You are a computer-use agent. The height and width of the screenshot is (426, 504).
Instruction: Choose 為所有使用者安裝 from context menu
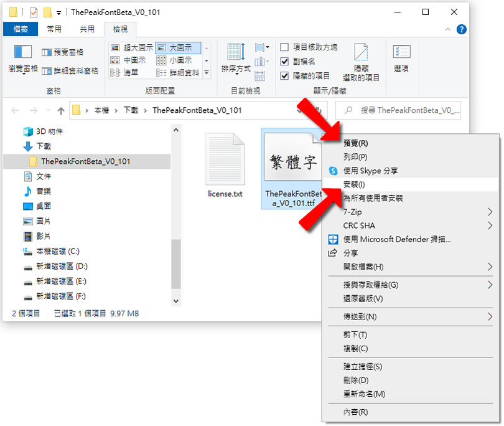point(410,198)
